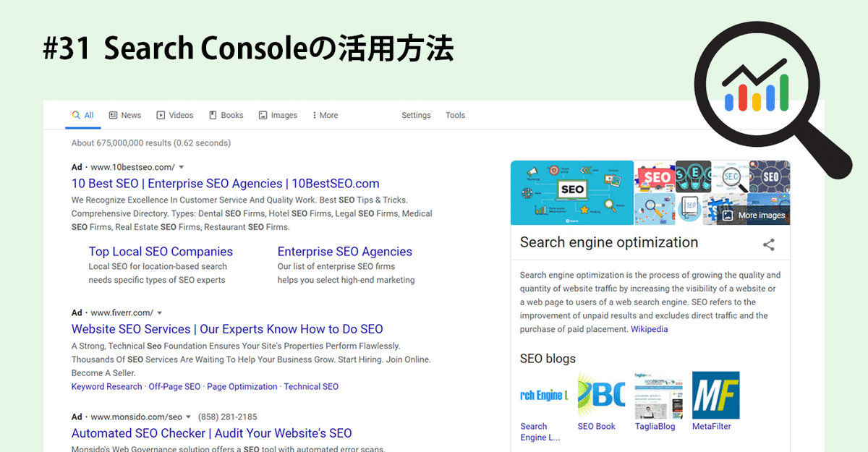Open the Top Local SEO Companies sitelink
The width and height of the screenshot is (868, 452).
[x=161, y=252]
